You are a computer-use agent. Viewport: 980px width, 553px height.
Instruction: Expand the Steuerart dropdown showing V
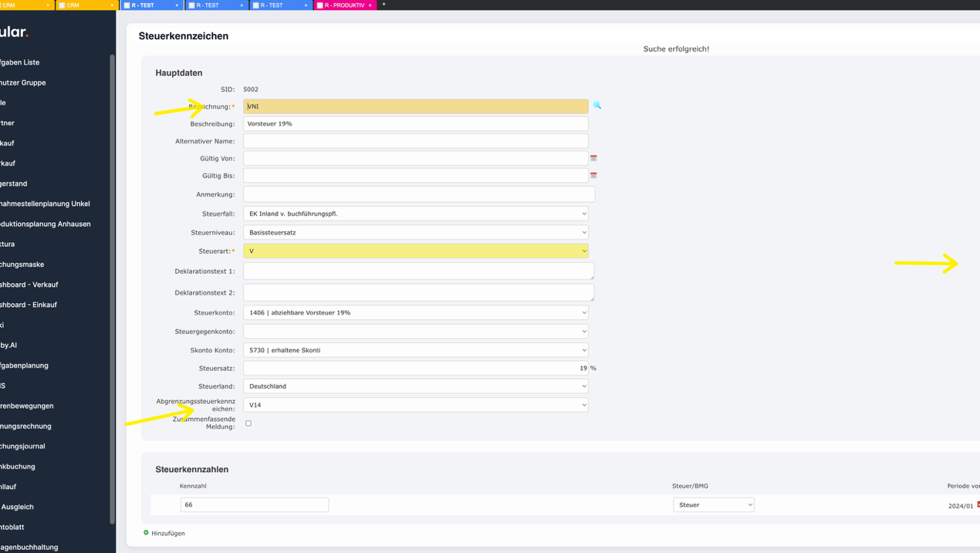pyautogui.click(x=415, y=251)
